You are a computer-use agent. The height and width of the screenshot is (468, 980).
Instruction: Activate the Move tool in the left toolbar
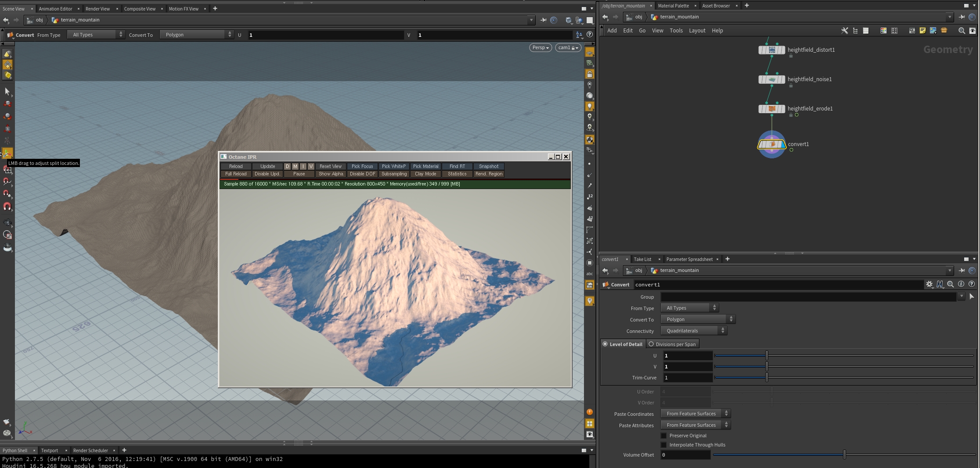7,104
